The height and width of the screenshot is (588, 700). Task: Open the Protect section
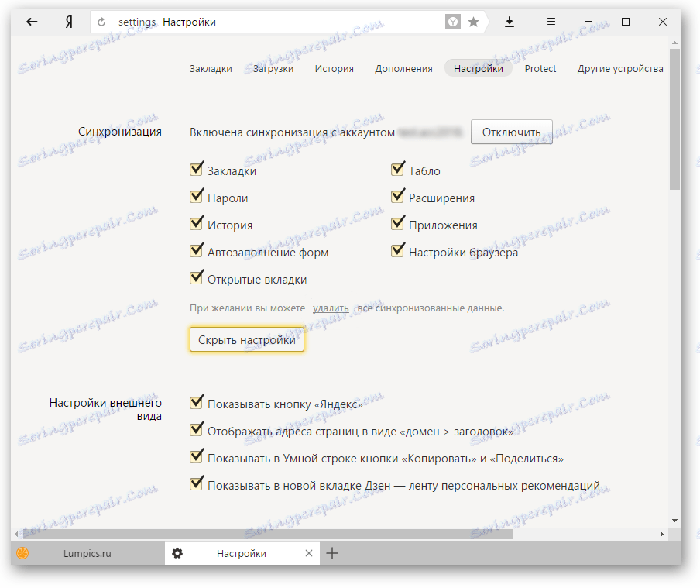(540, 69)
